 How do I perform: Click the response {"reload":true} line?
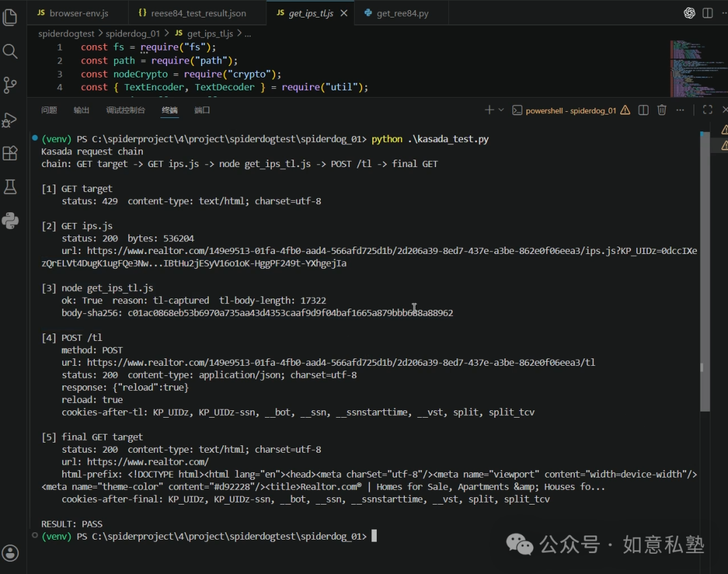(x=125, y=387)
